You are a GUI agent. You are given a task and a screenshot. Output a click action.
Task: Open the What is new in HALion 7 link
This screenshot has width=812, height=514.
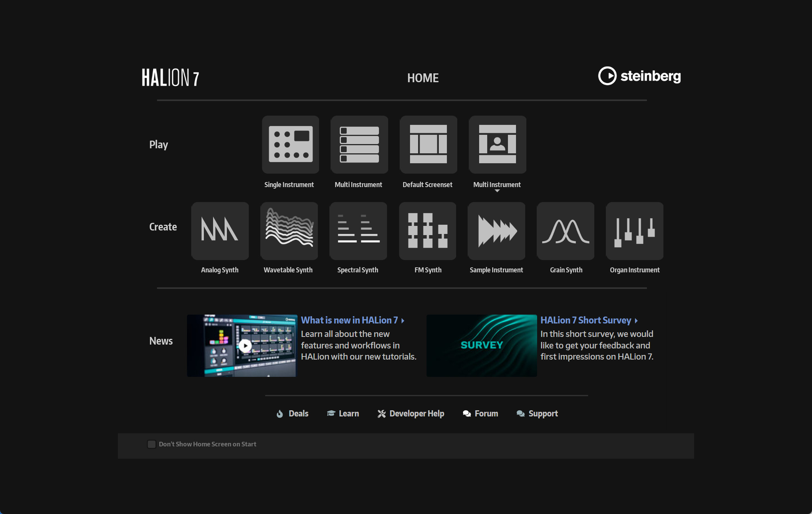352,320
